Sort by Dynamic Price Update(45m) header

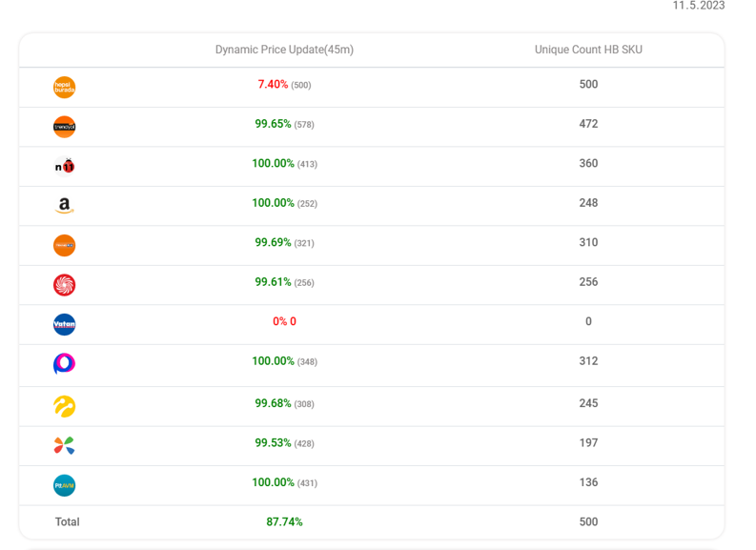point(284,50)
